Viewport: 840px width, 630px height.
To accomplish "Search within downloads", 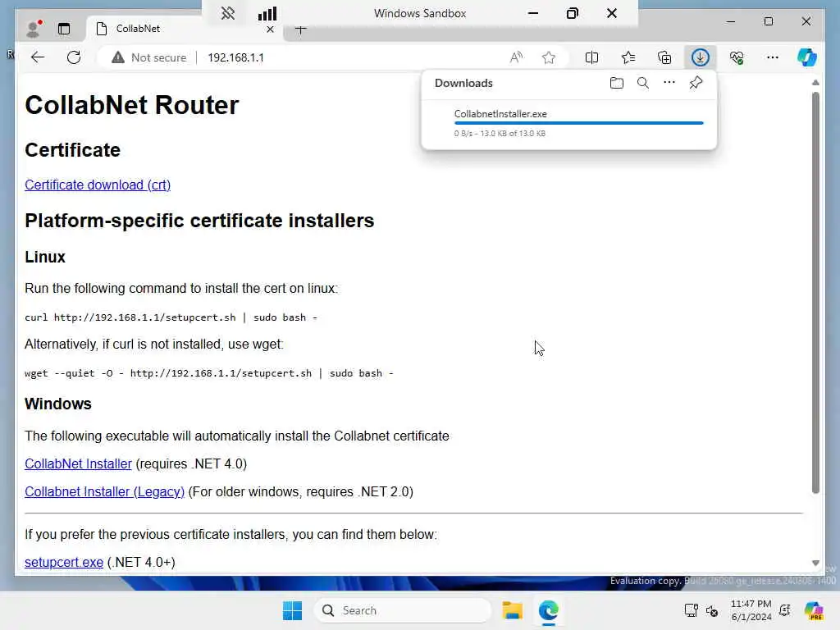I will point(643,83).
